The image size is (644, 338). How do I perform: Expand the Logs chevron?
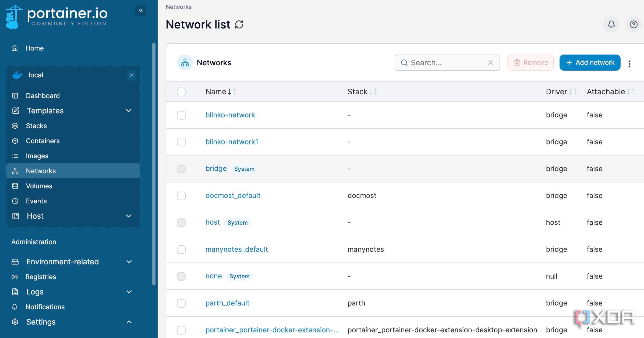129,292
